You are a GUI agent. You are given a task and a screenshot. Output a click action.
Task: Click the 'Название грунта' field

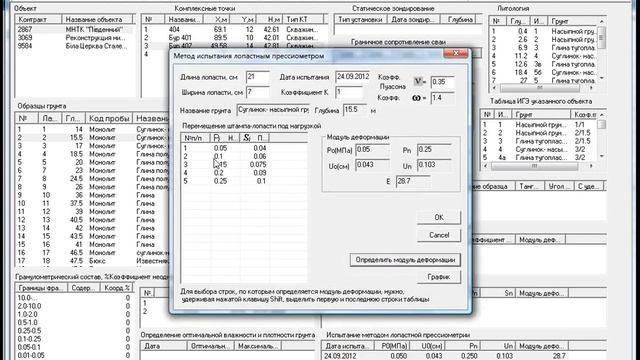273,110
